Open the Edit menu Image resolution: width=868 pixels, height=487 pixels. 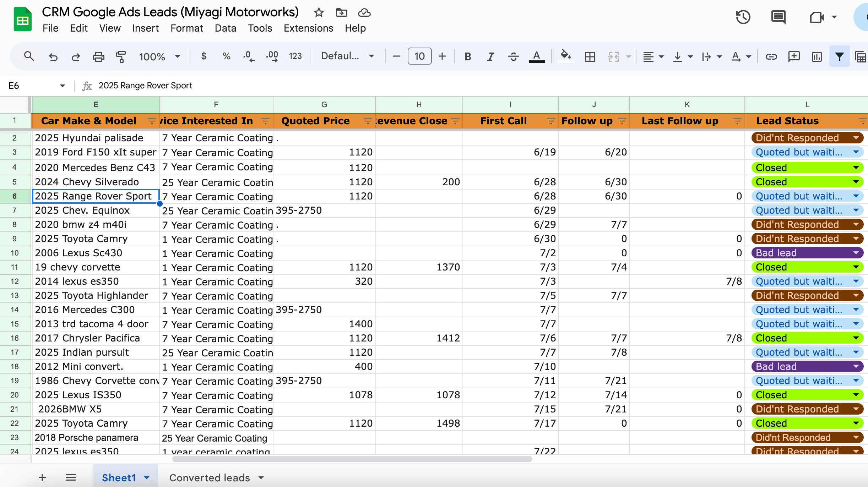(79, 28)
